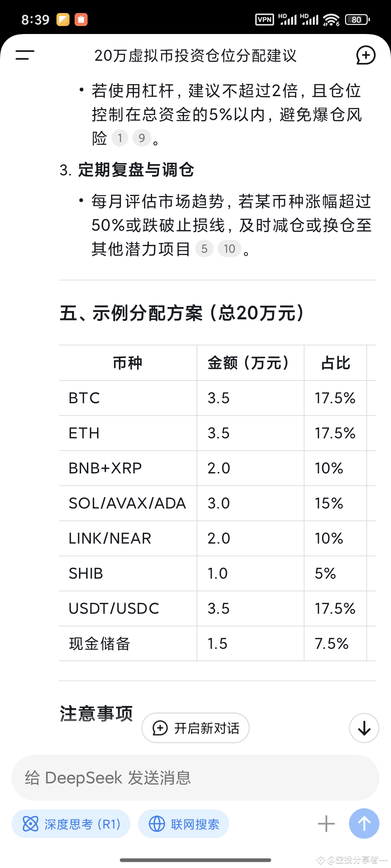
Task: Tap the blue send arrow button
Action: pos(364,824)
